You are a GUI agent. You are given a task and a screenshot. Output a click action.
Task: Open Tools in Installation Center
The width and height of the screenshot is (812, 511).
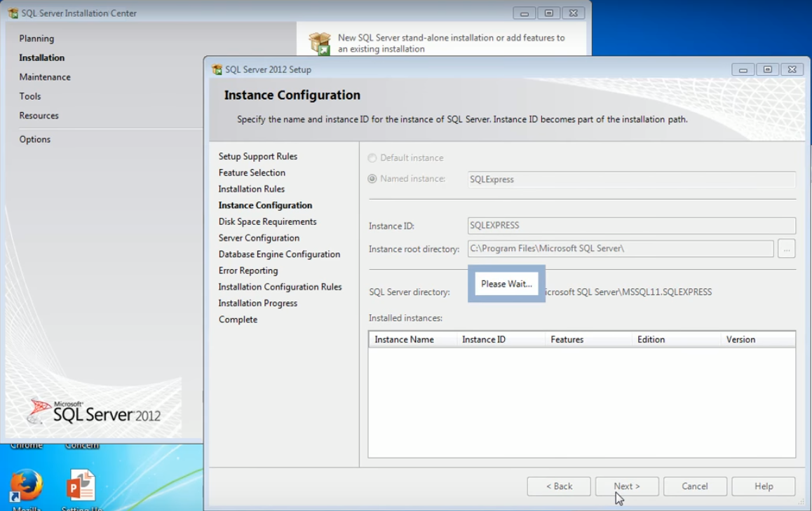(x=30, y=96)
